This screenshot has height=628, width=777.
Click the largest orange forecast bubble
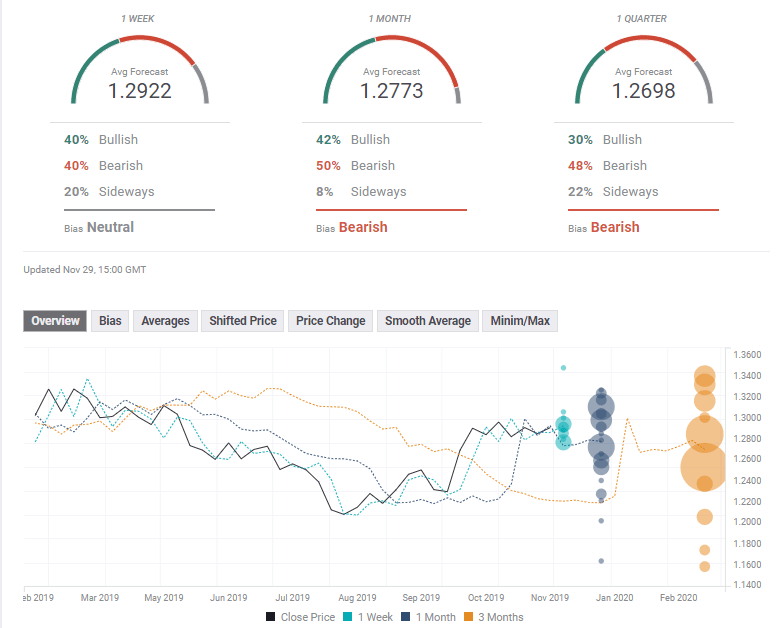[704, 466]
